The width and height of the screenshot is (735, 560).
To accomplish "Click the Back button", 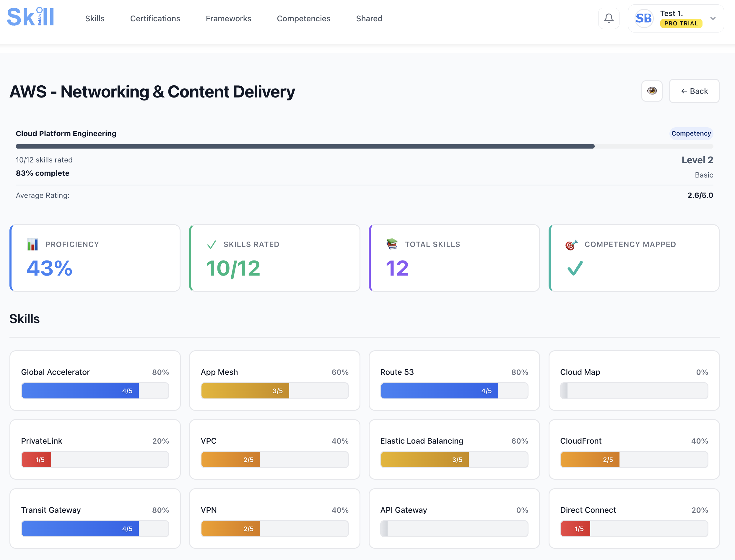I will [x=694, y=91].
